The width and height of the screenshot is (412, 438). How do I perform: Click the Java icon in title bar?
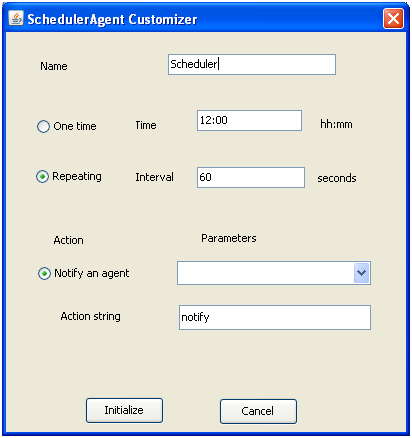tap(16, 18)
